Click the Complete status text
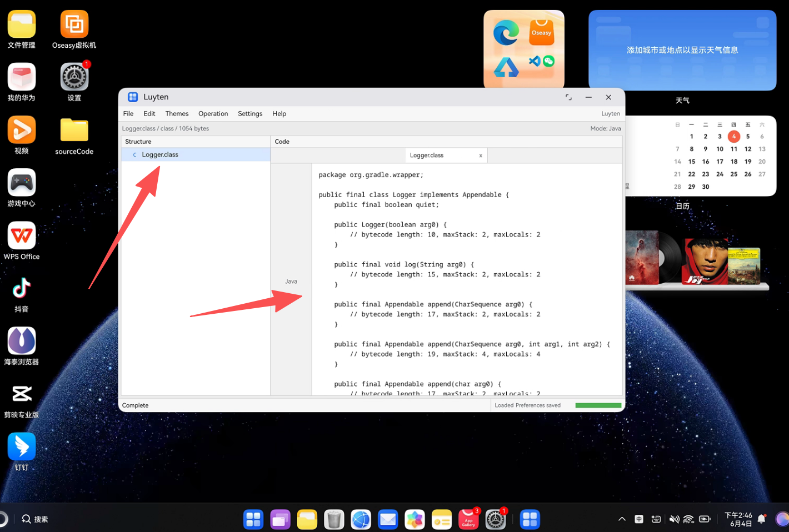The image size is (789, 532). (136, 405)
